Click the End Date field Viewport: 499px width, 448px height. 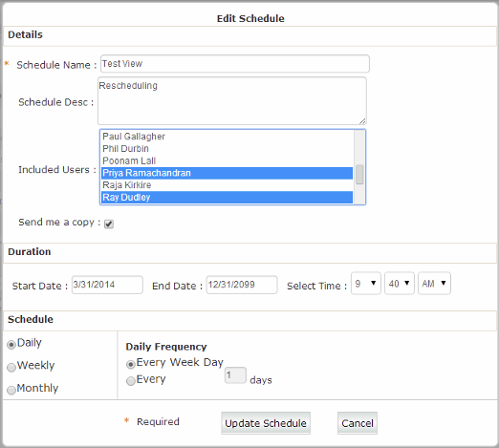tap(242, 285)
